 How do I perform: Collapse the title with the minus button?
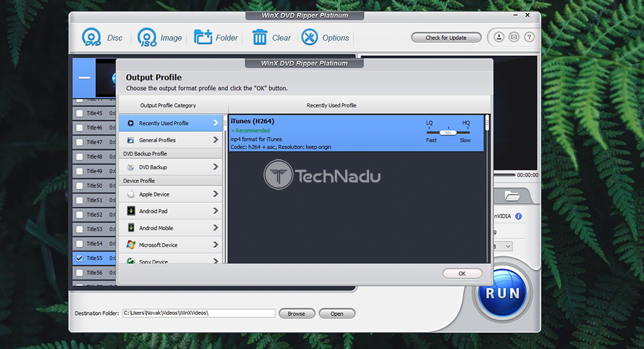[84, 78]
